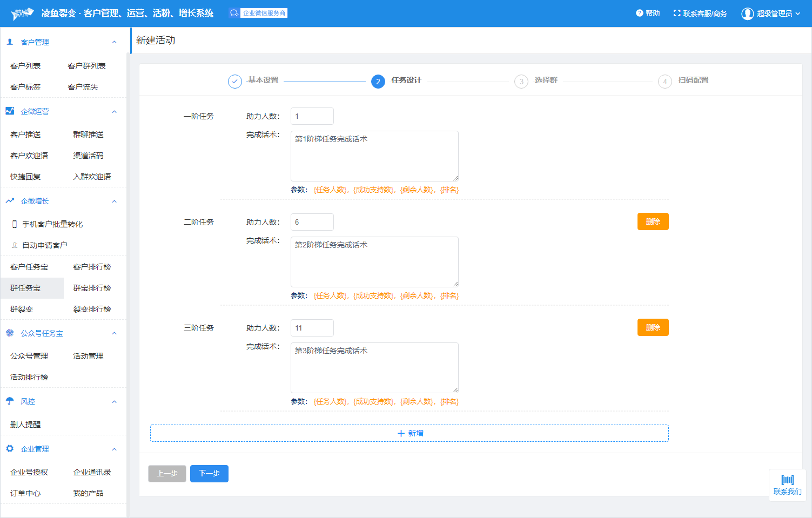Select the 手机客户批量转化 menu item
812x518 pixels.
tap(52, 224)
